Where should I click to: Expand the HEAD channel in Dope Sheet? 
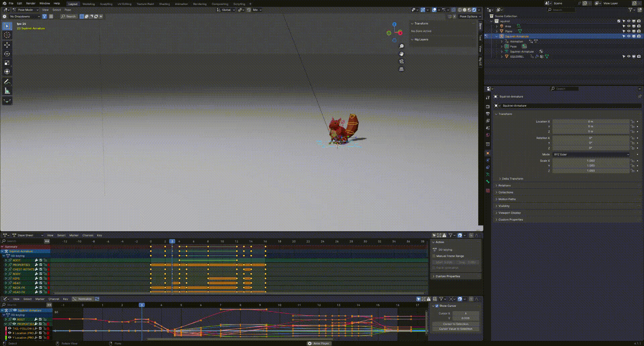tap(6, 283)
